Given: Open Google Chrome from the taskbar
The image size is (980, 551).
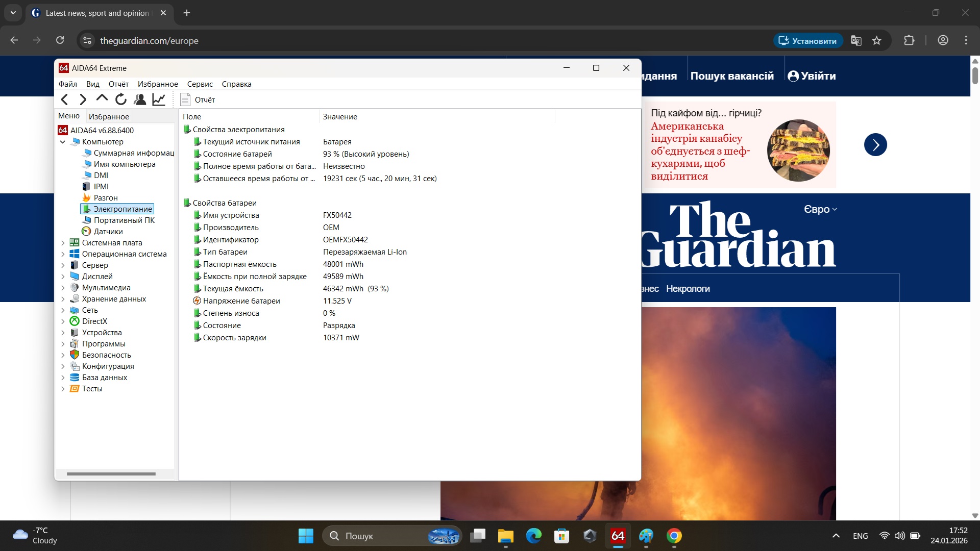Looking at the screenshot, I should tap(675, 536).
